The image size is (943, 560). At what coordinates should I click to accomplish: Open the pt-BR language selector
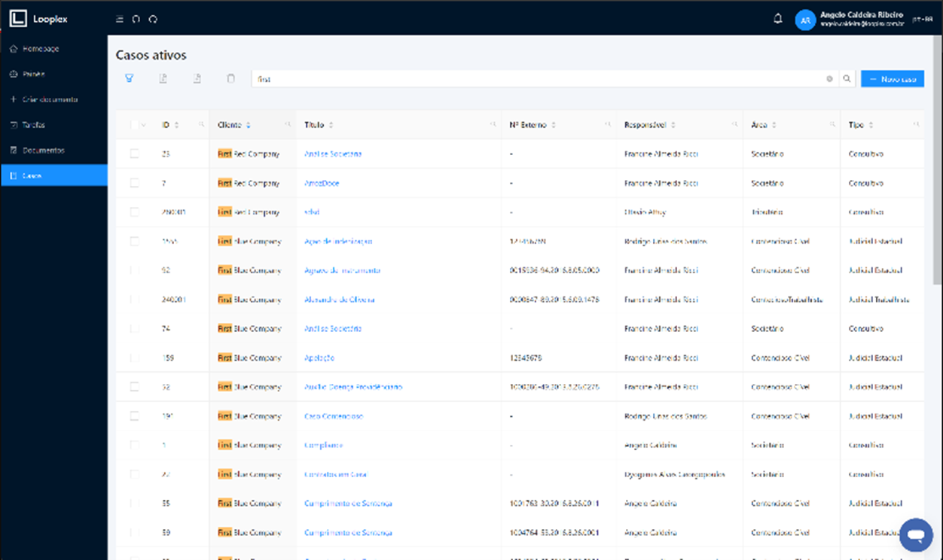[x=923, y=20]
